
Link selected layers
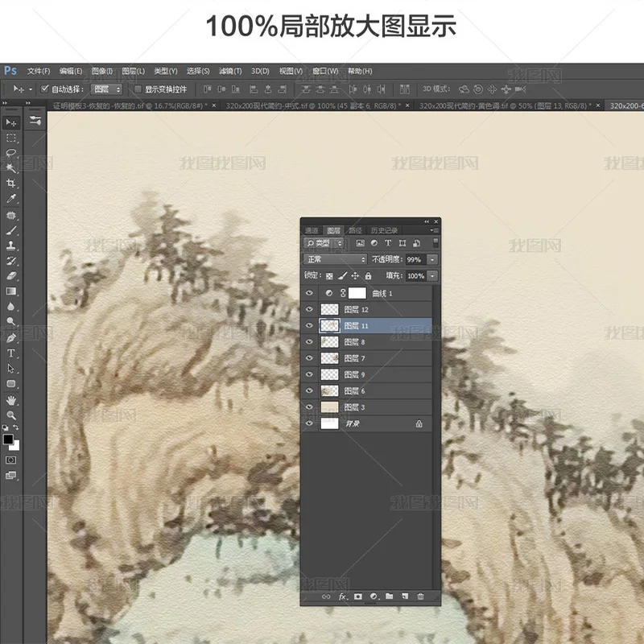pyautogui.click(x=326, y=597)
